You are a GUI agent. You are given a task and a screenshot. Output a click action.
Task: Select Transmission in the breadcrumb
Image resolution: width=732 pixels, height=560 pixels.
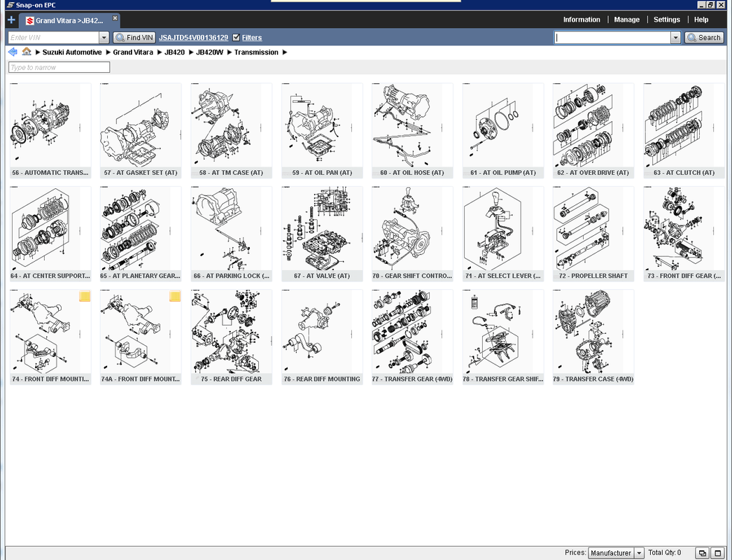(x=256, y=52)
